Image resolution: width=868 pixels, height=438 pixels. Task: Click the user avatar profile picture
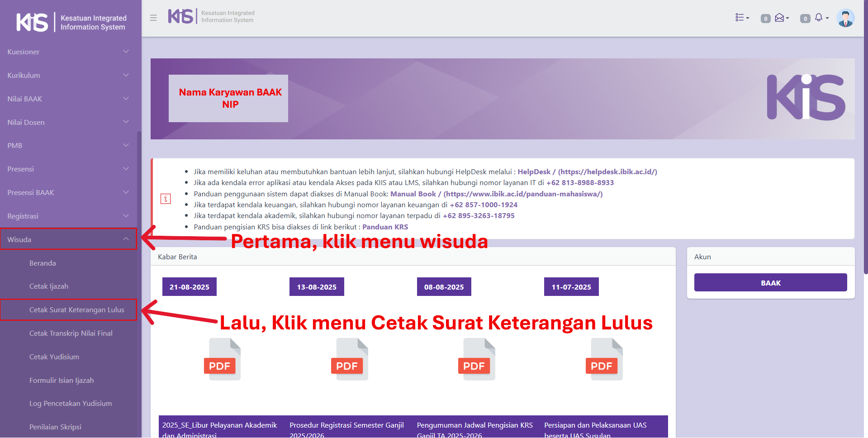click(x=845, y=18)
